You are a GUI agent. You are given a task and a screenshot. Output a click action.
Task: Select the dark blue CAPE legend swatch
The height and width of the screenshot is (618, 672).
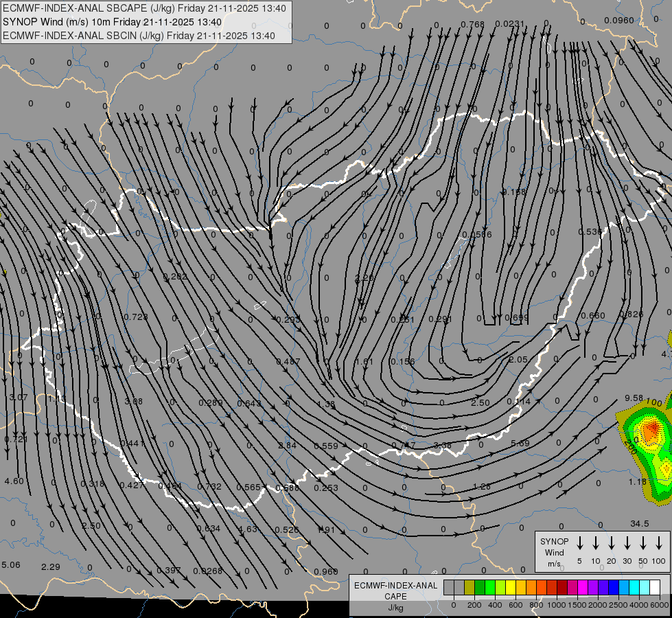[613, 588]
